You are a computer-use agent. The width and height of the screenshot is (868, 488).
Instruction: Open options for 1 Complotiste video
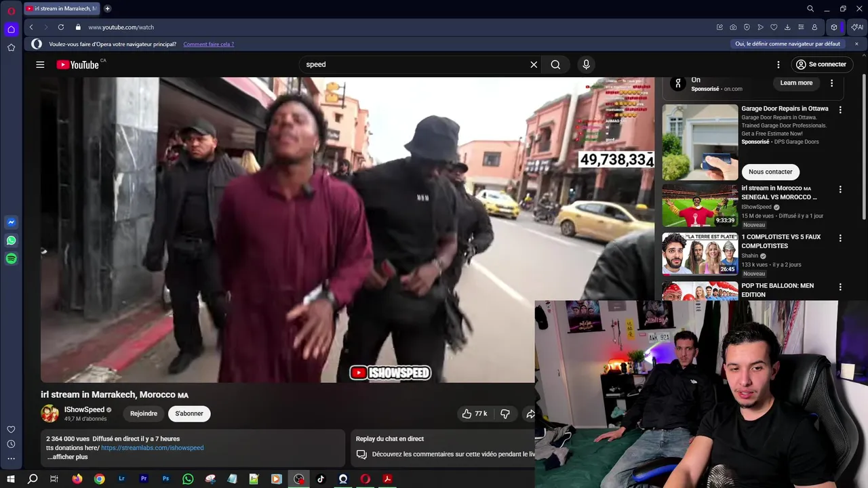tap(840, 239)
